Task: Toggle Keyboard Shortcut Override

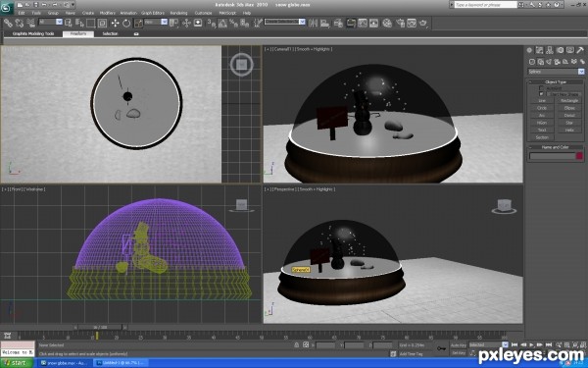Action: click(x=198, y=24)
